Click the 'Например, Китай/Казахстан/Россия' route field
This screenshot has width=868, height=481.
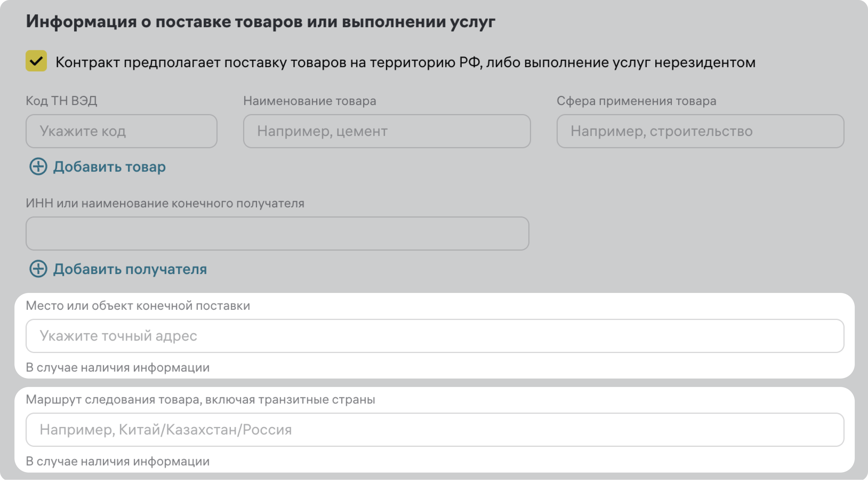435,430
